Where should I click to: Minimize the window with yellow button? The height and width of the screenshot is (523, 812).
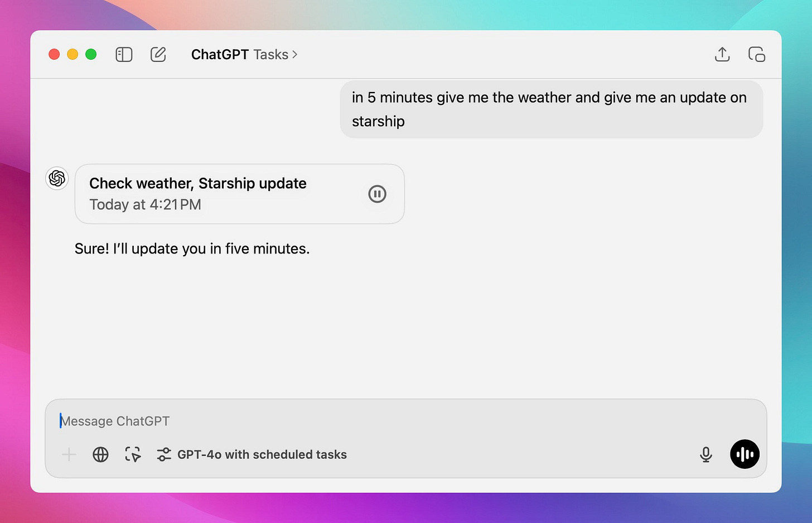coord(72,54)
